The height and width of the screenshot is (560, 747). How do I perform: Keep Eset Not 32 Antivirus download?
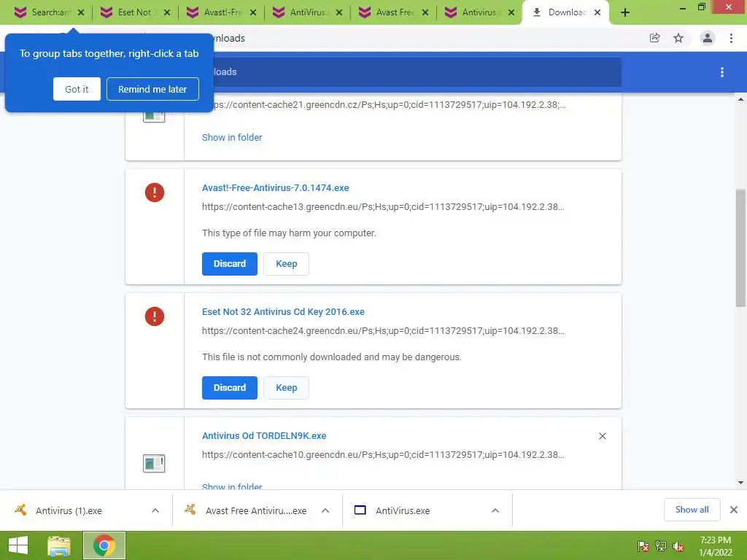pos(286,388)
